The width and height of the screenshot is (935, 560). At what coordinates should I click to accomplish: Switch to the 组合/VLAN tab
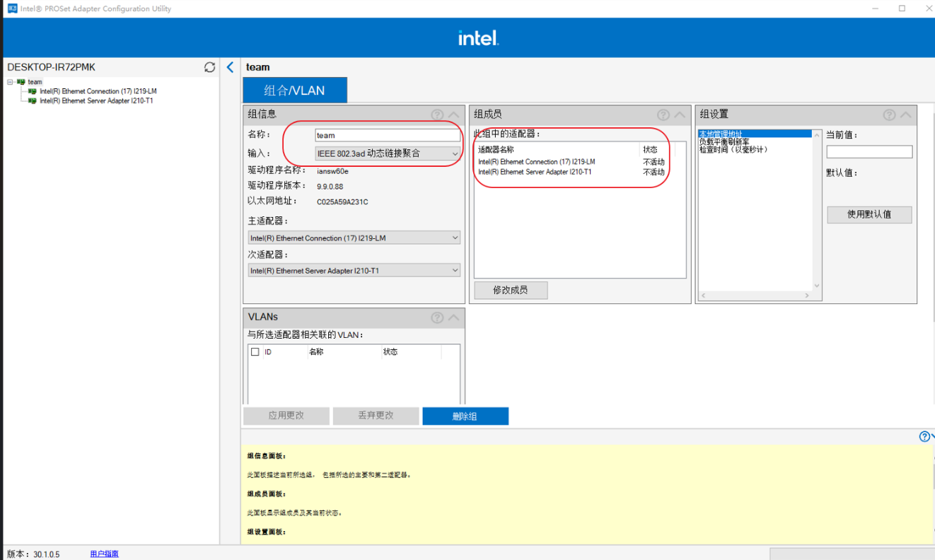(x=295, y=91)
